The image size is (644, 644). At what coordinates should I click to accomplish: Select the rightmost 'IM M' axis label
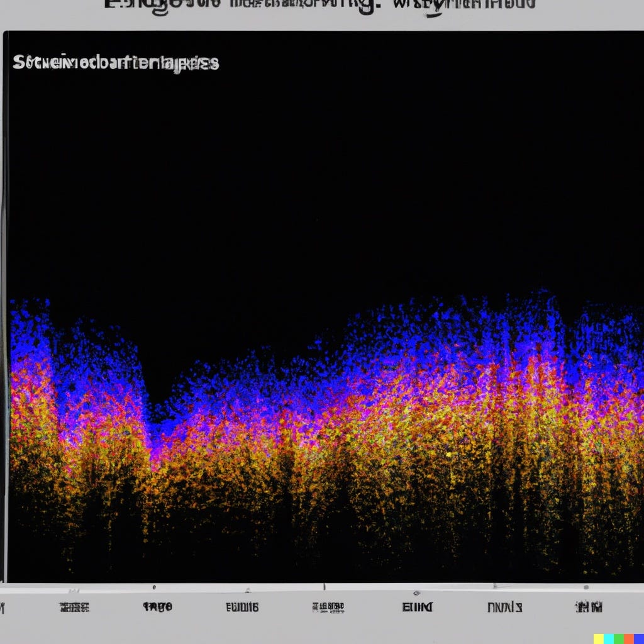[x=588, y=607]
